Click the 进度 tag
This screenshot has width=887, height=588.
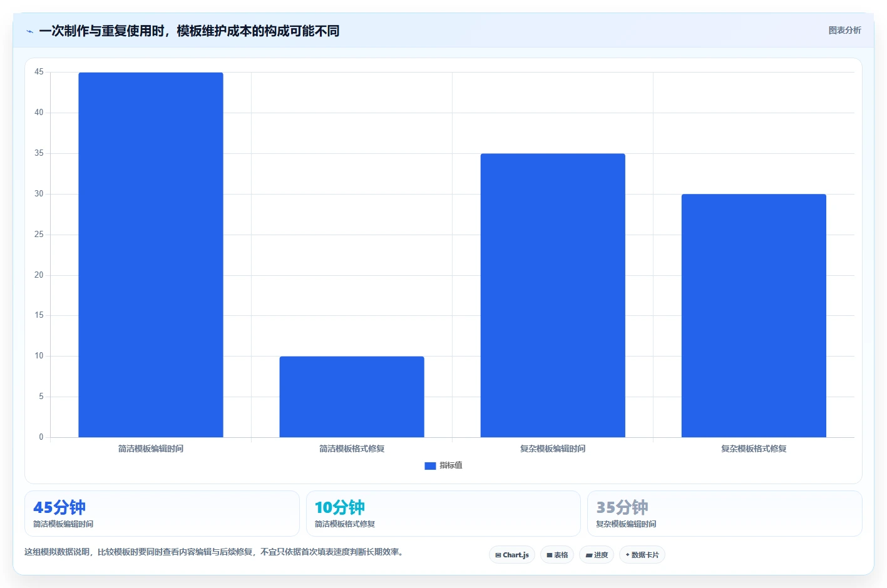point(597,555)
